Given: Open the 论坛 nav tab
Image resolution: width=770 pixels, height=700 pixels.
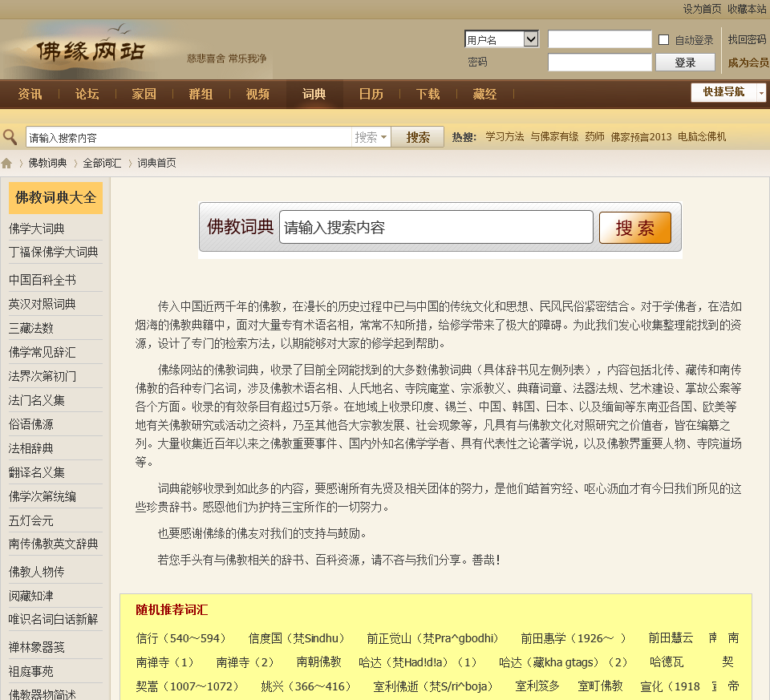Looking at the screenshot, I should [87, 94].
